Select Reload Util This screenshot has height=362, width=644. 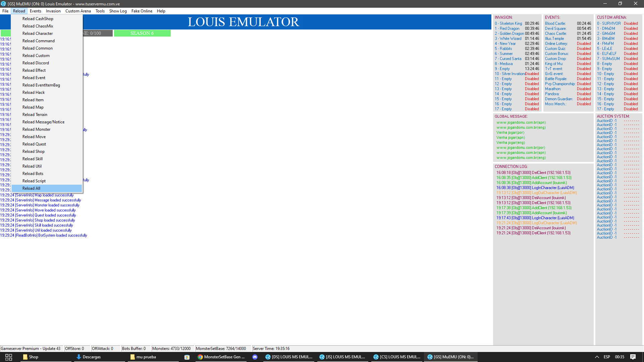coord(47,166)
